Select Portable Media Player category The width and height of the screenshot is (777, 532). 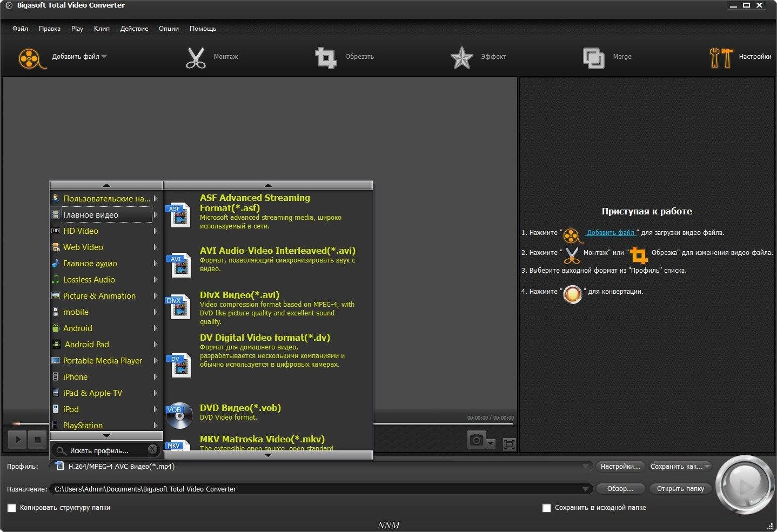pyautogui.click(x=106, y=361)
